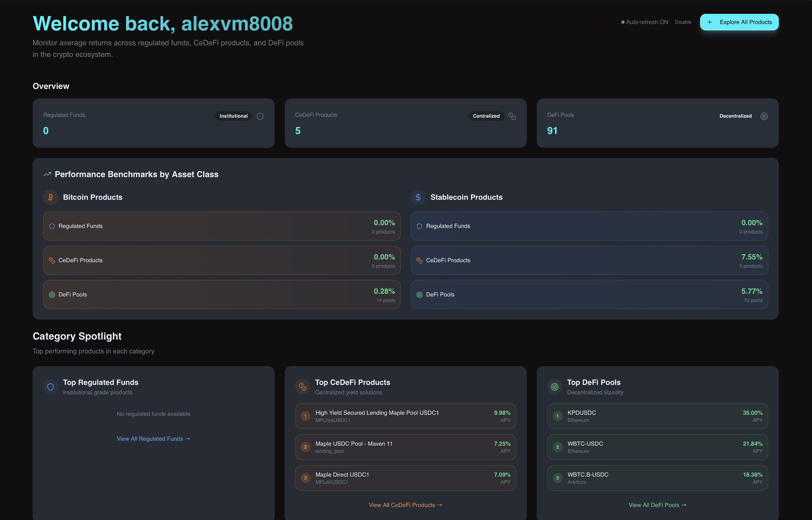Click the '70 pools' count text

753,301
